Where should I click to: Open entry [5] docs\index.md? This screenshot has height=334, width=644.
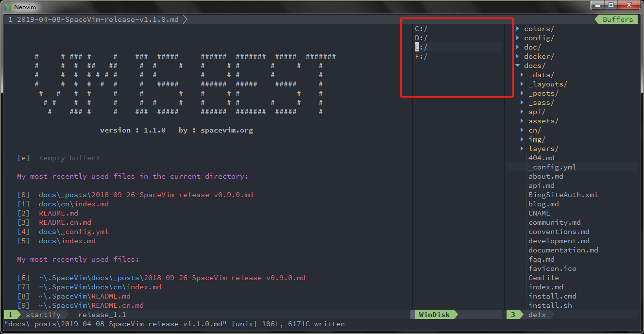click(x=56, y=241)
